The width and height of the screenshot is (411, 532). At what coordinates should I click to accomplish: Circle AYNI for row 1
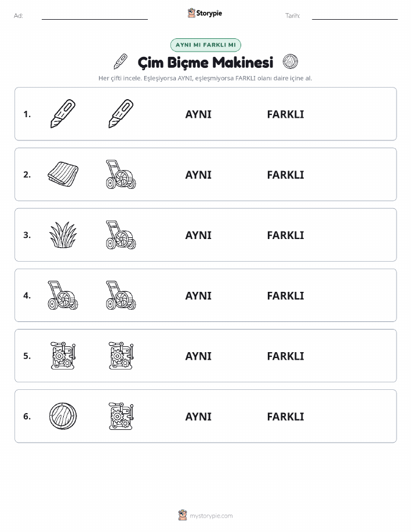tap(198, 114)
